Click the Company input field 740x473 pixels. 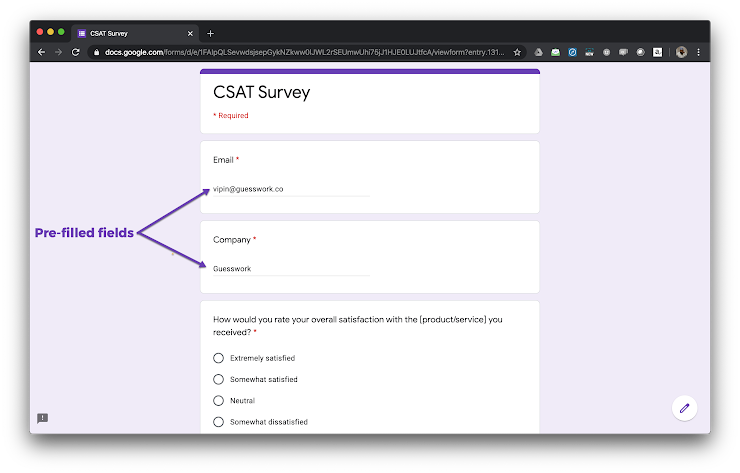point(291,268)
